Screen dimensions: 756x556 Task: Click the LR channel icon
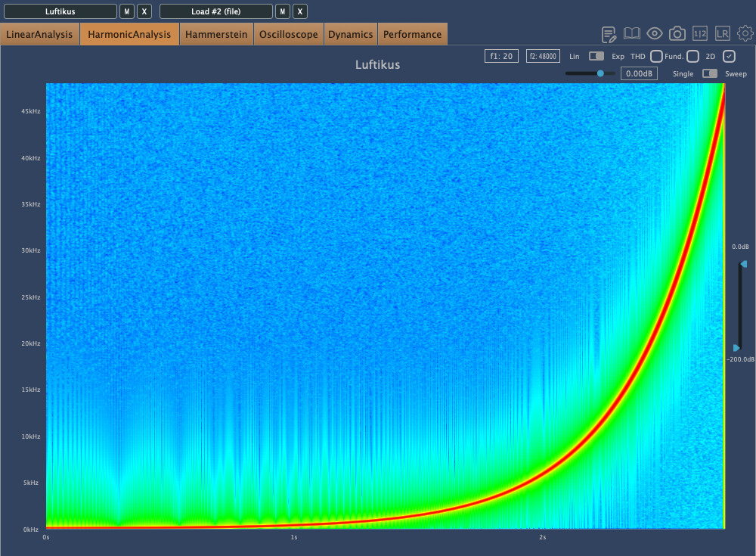tap(723, 34)
